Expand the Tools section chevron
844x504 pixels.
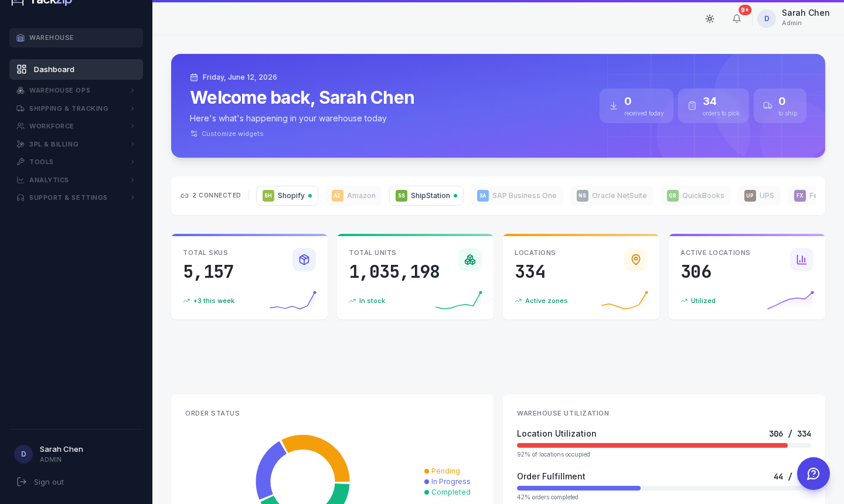(x=132, y=162)
